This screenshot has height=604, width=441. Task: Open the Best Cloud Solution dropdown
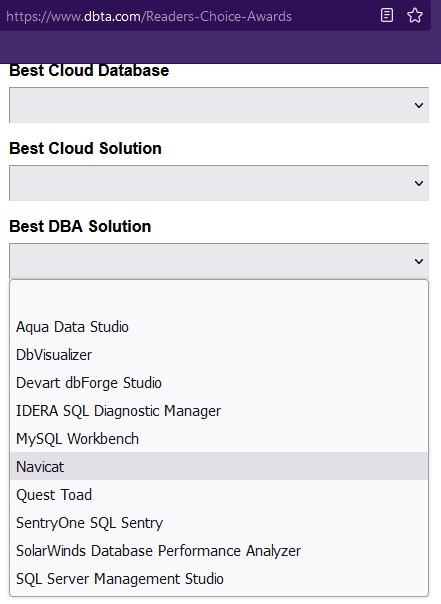[x=219, y=183]
